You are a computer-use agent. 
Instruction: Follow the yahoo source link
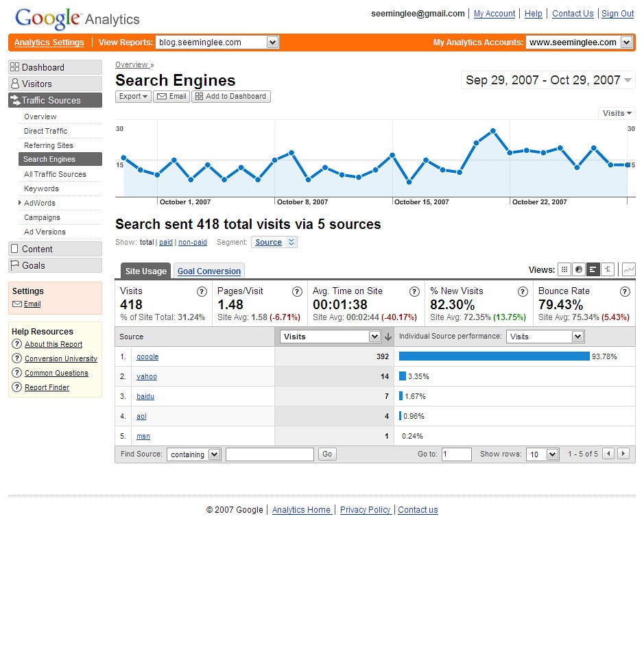tap(146, 376)
